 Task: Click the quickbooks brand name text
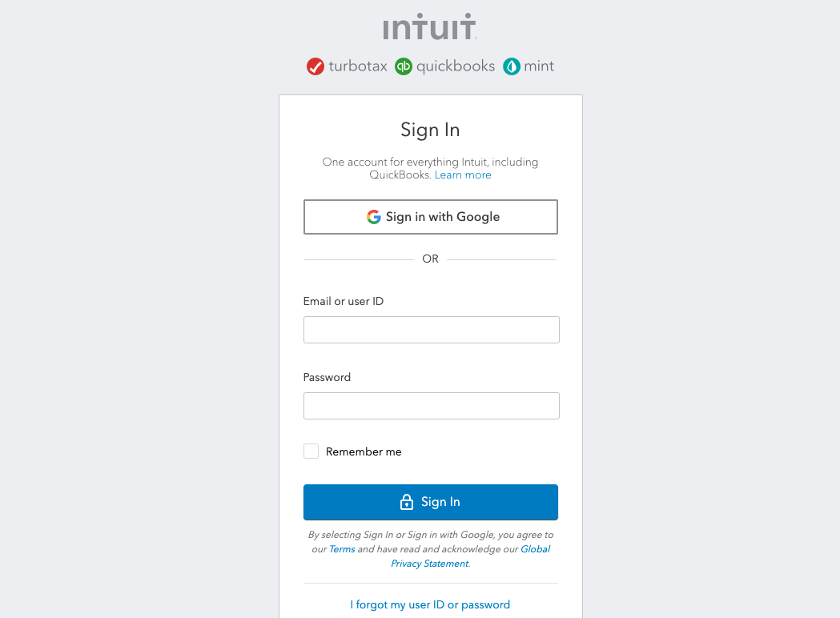pyautogui.click(x=456, y=66)
